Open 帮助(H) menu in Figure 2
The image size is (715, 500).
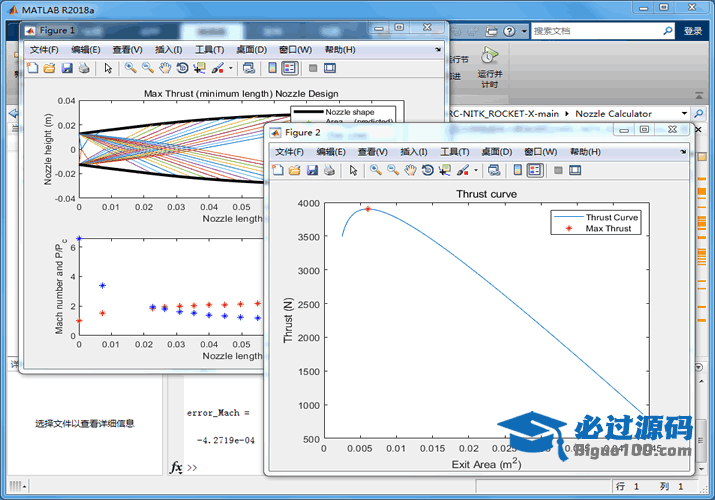click(585, 152)
